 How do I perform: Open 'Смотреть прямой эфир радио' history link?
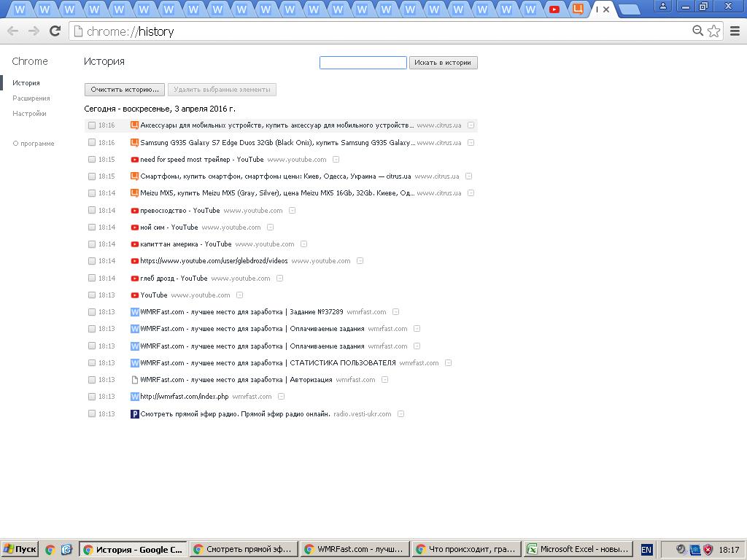pyautogui.click(x=235, y=414)
